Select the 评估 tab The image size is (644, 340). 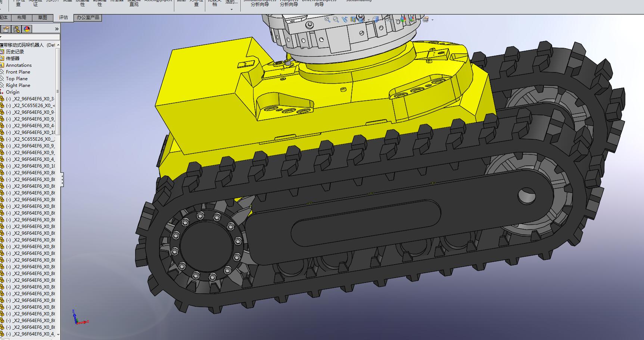[x=63, y=18]
